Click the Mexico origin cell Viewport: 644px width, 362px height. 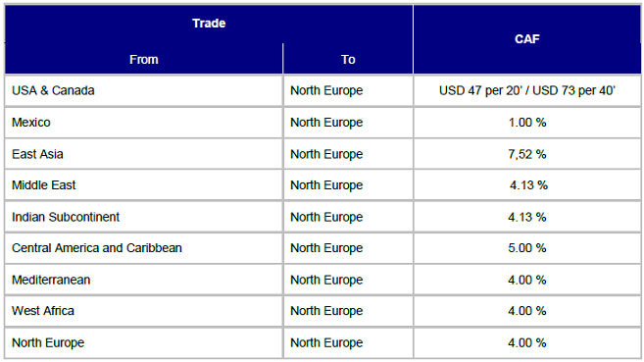pyautogui.click(x=144, y=123)
